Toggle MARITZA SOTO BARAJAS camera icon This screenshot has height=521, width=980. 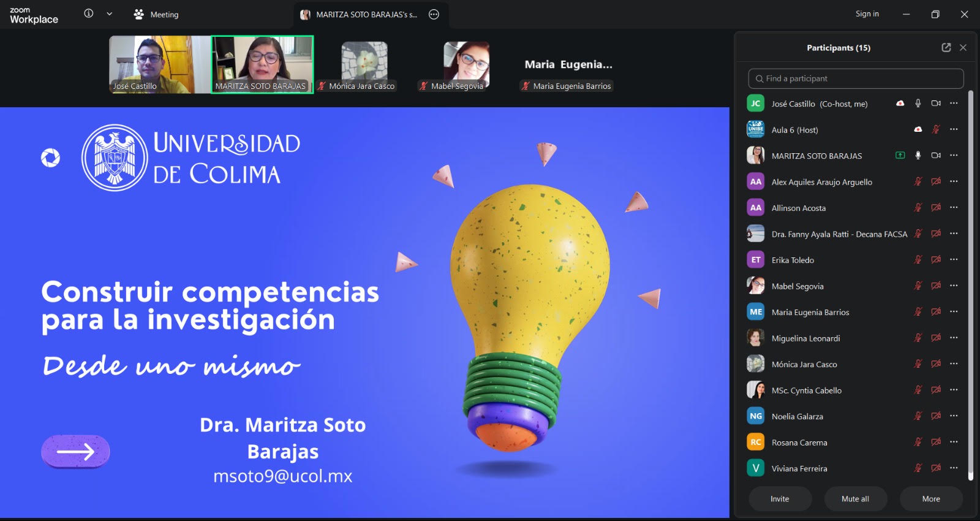pos(936,156)
